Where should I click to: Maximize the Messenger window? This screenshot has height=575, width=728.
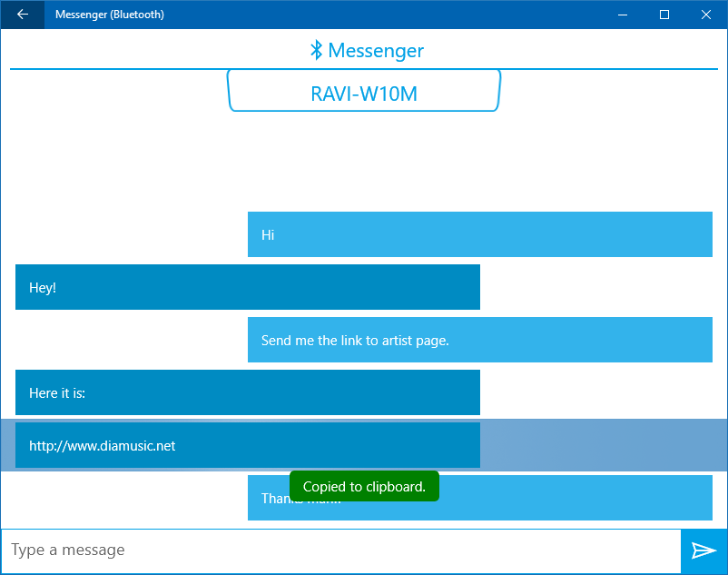[x=664, y=15]
